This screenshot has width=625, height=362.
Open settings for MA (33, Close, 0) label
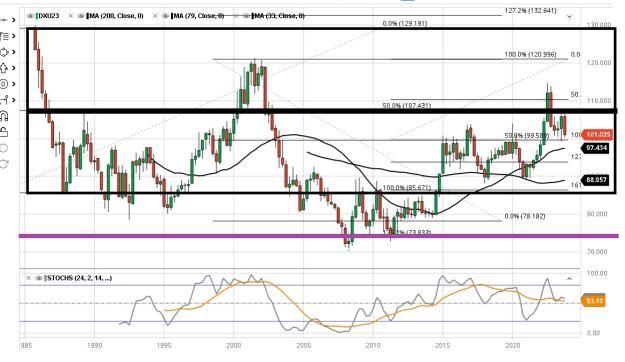click(279, 16)
